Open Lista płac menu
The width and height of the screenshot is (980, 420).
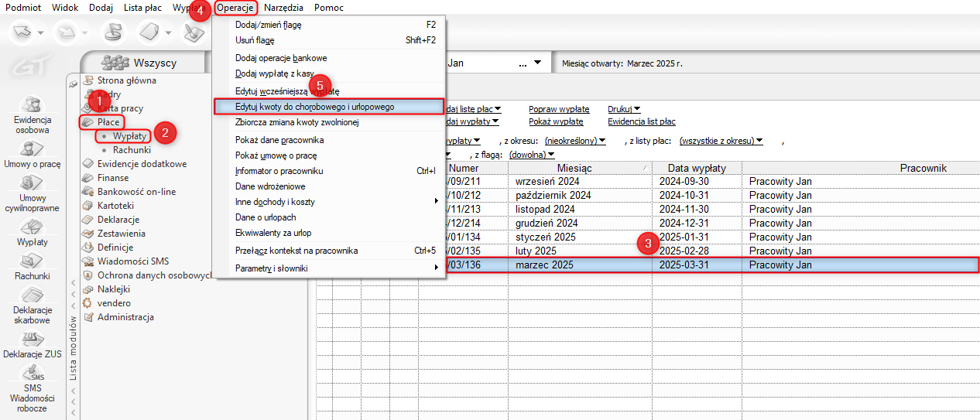point(142,7)
